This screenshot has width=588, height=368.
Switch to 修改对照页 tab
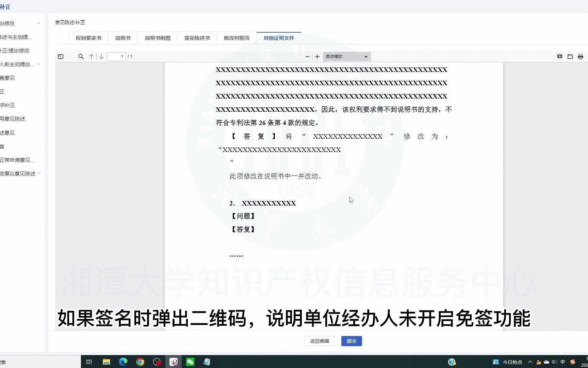(236, 38)
